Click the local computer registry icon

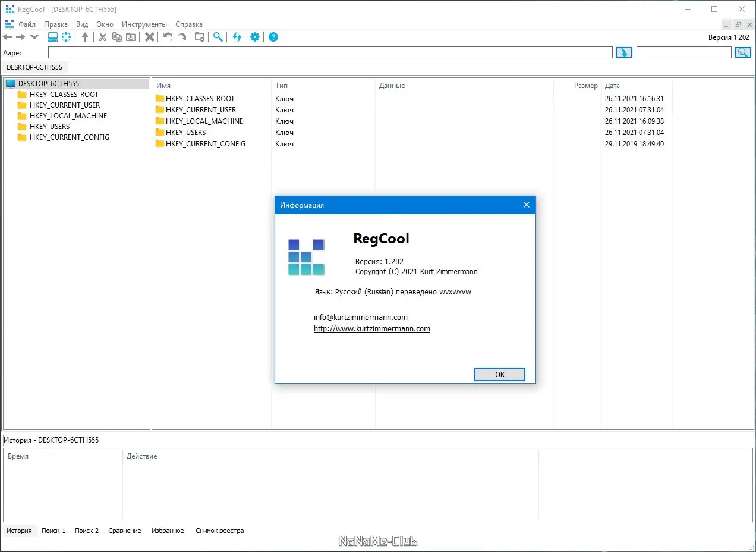click(53, 37)
